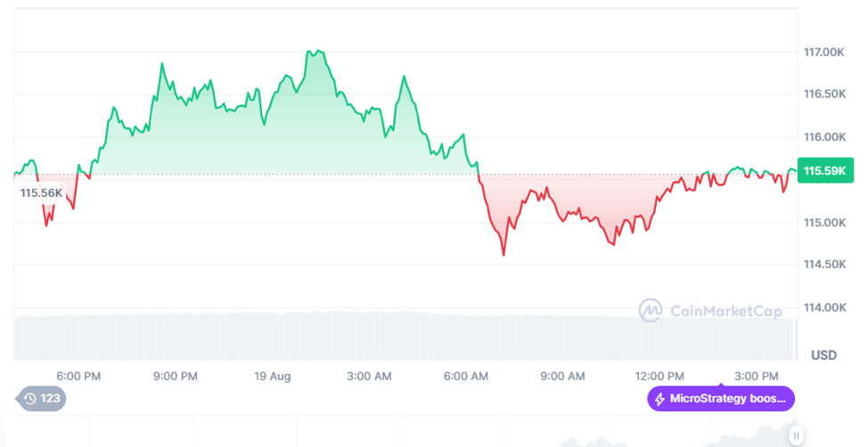Viewport: 868px width, 447px height.
Task: Select the 12:00 PM time marker
Action: pos(659,376)
